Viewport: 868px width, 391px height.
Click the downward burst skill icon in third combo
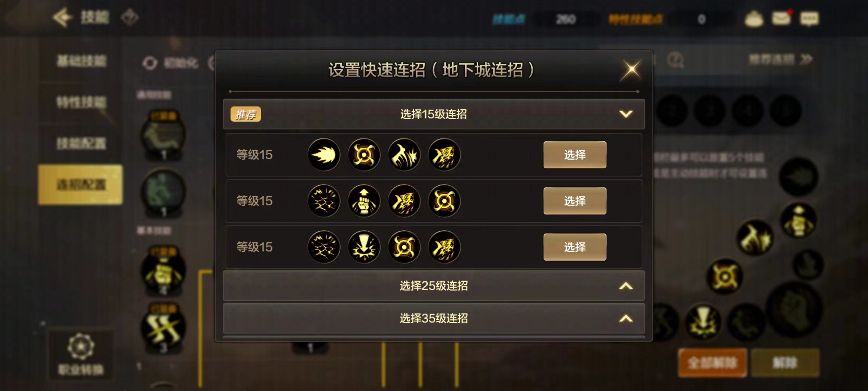[x=364, y=247]
